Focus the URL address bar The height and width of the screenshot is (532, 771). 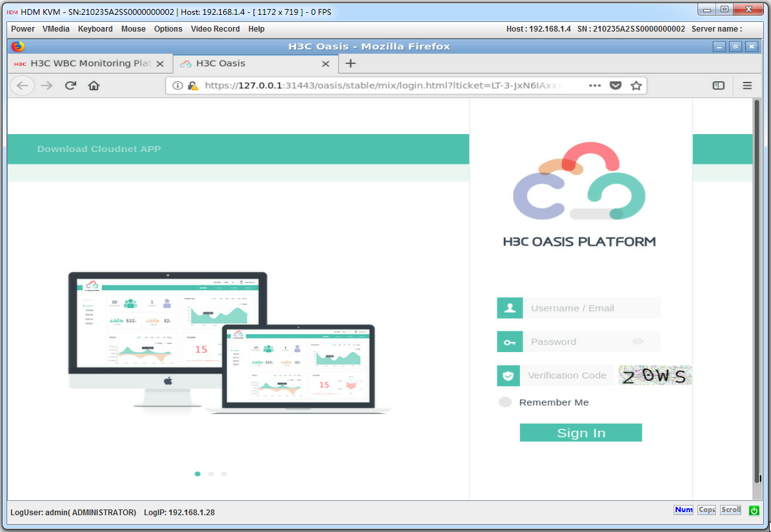(x=383, y=86)
